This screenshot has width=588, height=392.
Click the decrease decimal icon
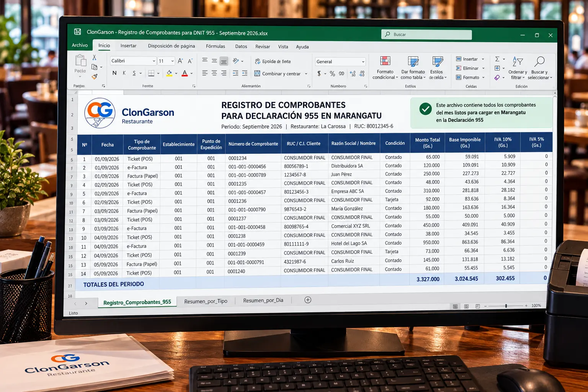(362, 73)
